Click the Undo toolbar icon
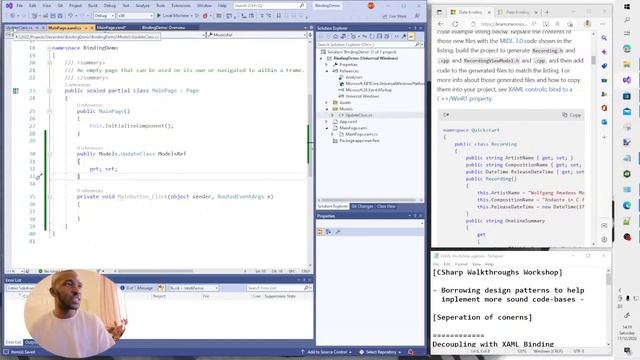This screenshot has width=640, height=360. (x=71, y=16)
